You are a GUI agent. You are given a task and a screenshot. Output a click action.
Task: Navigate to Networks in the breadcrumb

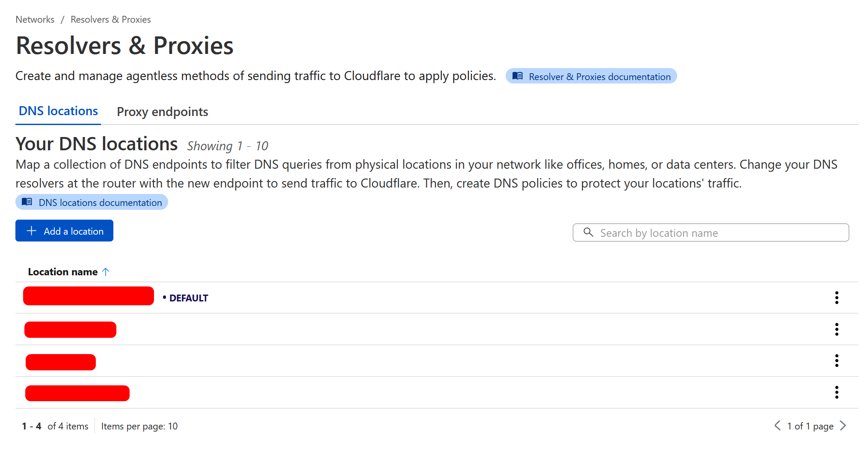click(35, 20)
